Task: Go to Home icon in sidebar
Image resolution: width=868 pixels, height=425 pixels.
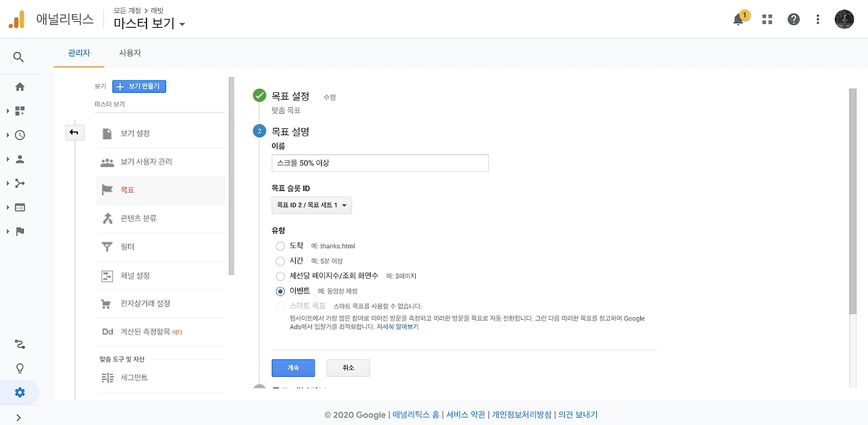Action: click(x=20, y=87)
